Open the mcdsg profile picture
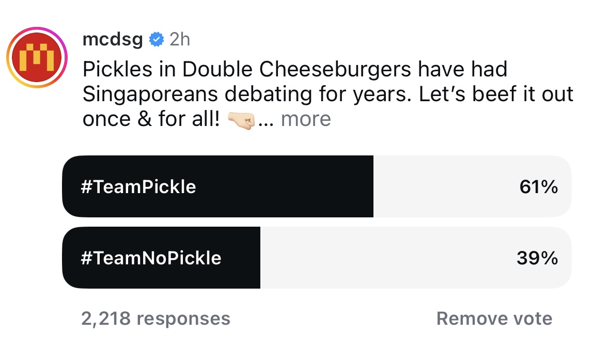The image size is (609, 364). (x=37, y=57)
